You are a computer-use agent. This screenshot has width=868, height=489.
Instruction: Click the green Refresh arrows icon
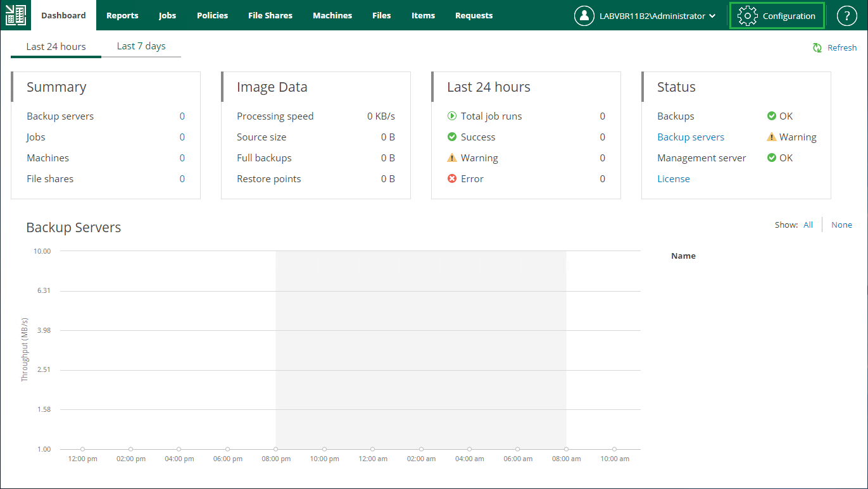[x=817, y=48]
